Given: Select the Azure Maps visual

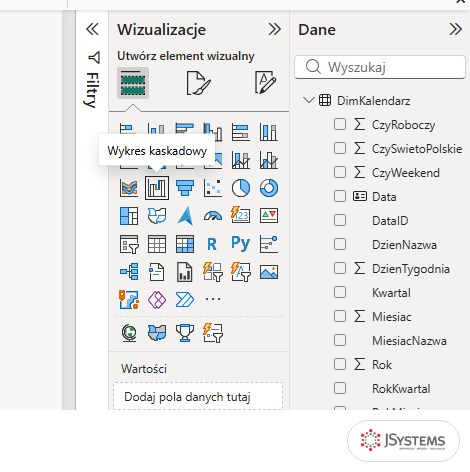Looking at the screenshot, I should point(185,216).
